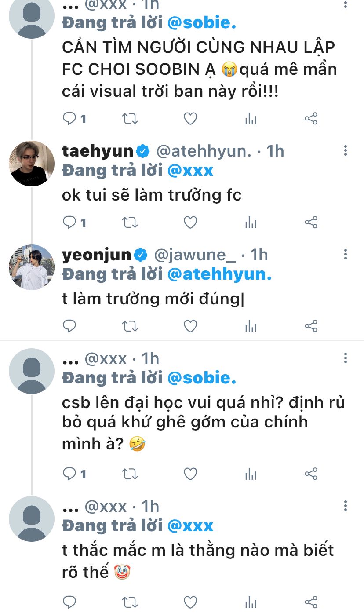Retweet yeonjun's reply

[x=130, y=326]
